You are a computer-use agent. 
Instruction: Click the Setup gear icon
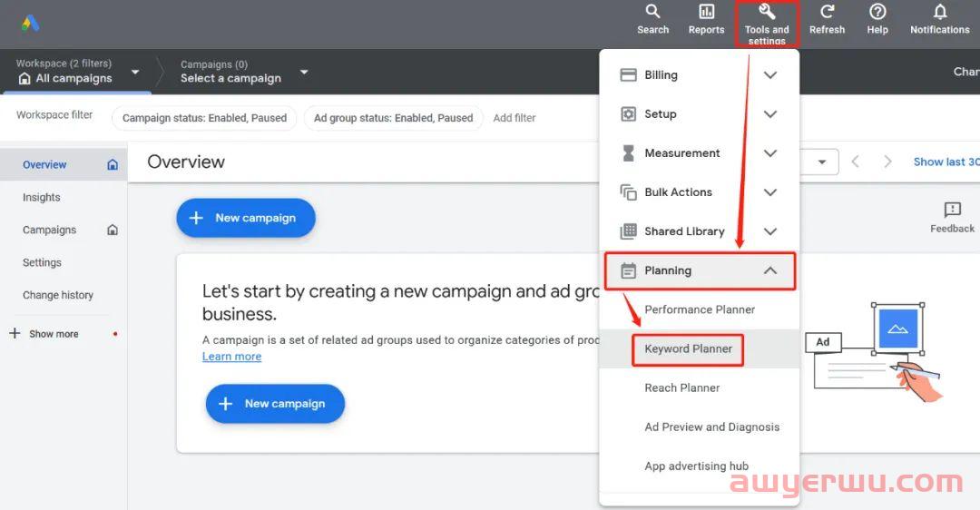tap(628, 113)
